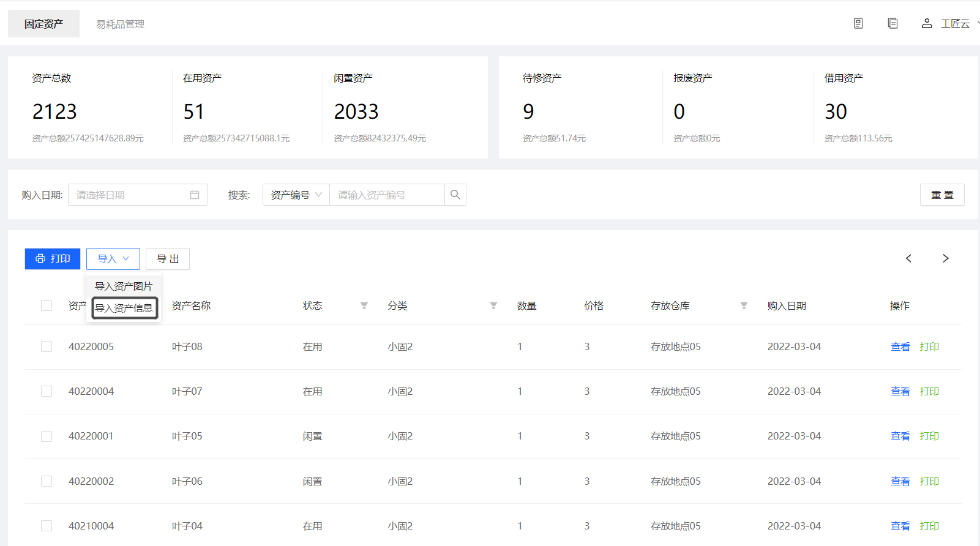Click the search magnifier icon
Viewport: 980px width, 546px height.
click(x=455, y=195)
